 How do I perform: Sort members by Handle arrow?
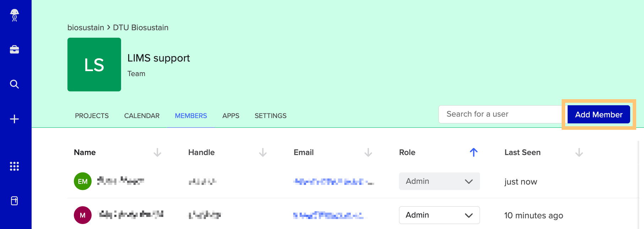click(263, 153)
